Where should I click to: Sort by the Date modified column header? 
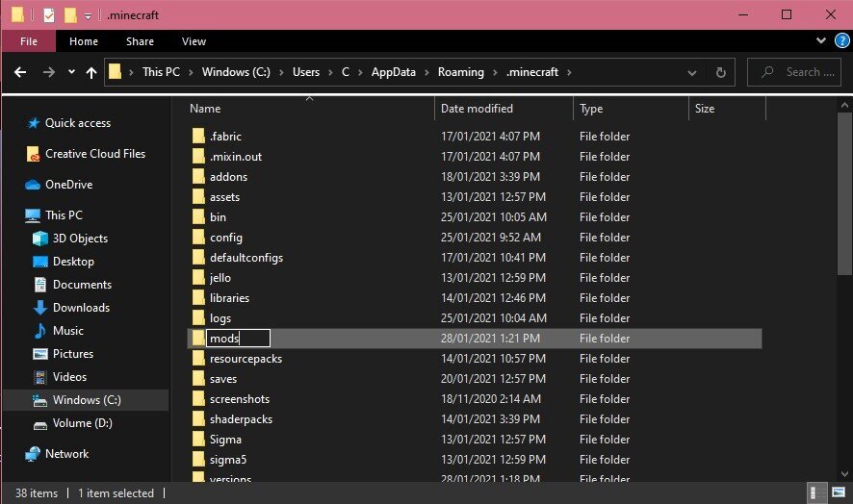477,108
